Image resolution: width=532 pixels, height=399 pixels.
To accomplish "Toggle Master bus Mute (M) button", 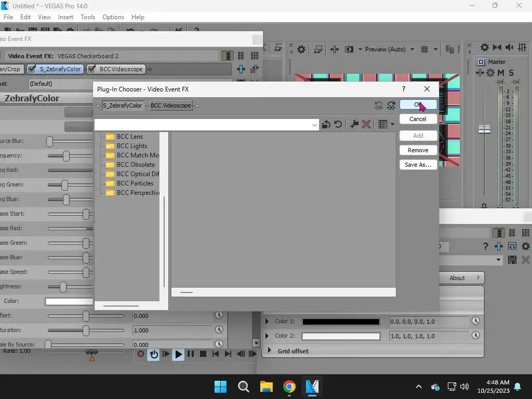I will (501, 73).
